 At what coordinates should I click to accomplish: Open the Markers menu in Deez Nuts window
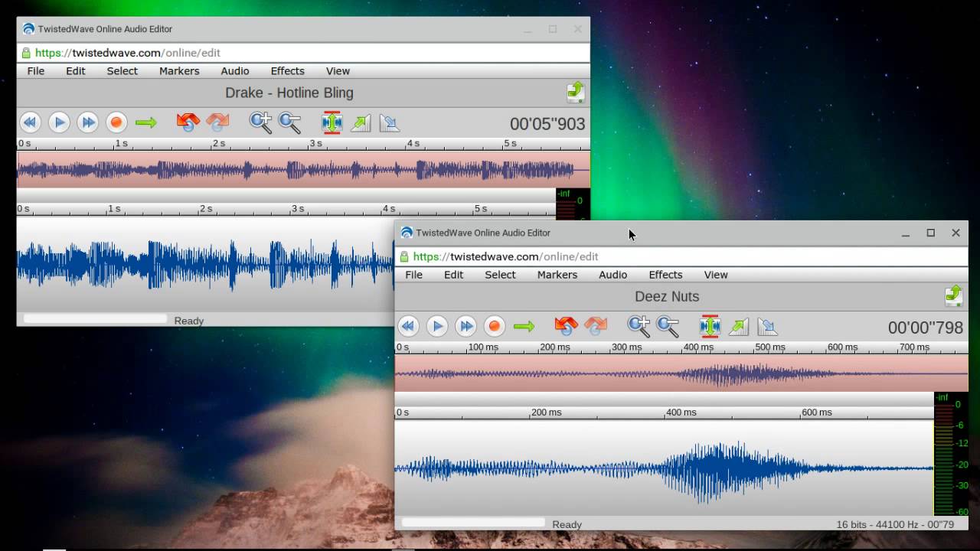[x=557, y=275]
